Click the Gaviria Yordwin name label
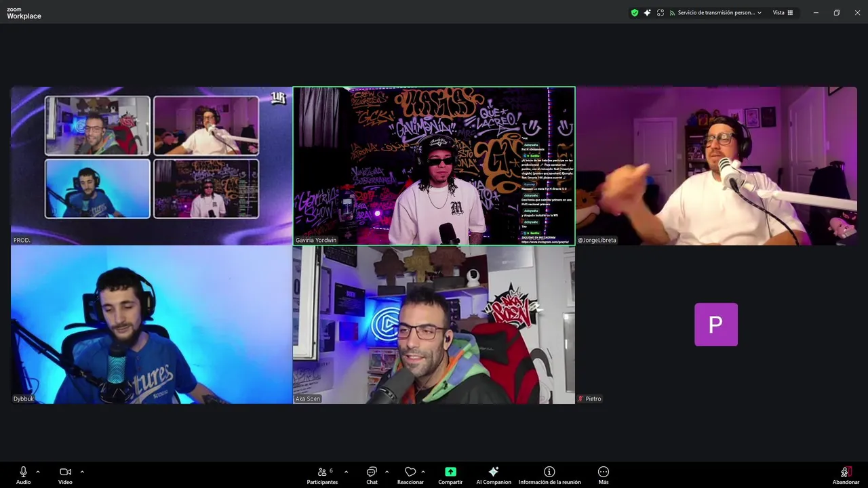 (x=316, y=240)
